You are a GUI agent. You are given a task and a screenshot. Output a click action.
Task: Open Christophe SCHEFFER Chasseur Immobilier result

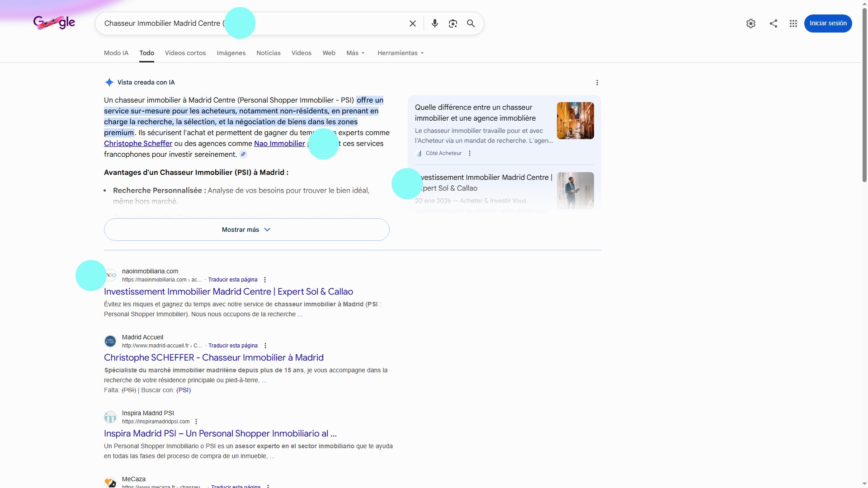coord(213,357)
